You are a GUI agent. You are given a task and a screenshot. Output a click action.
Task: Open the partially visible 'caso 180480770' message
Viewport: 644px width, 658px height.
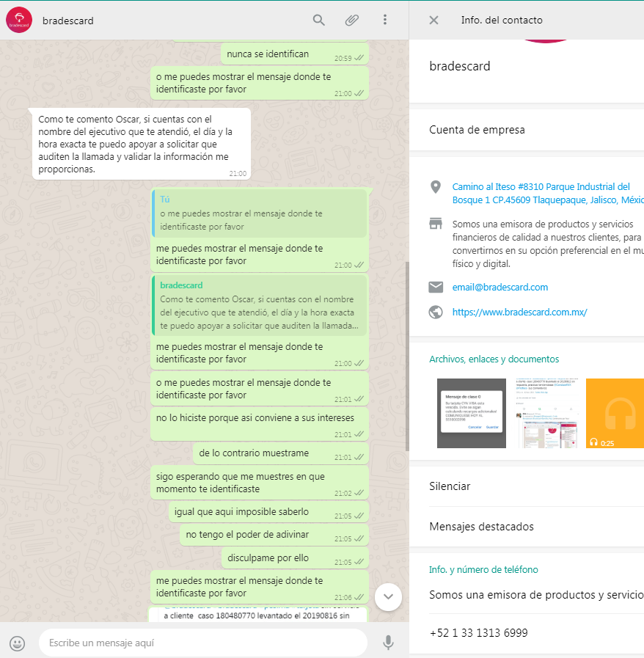point(257,615)
